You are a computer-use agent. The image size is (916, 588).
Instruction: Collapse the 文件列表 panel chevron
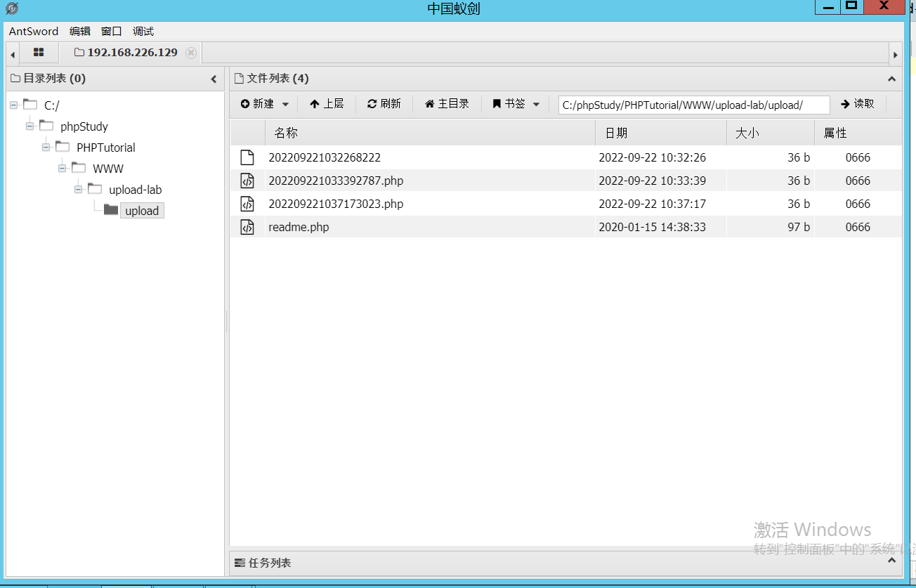(x=892, y=79)
